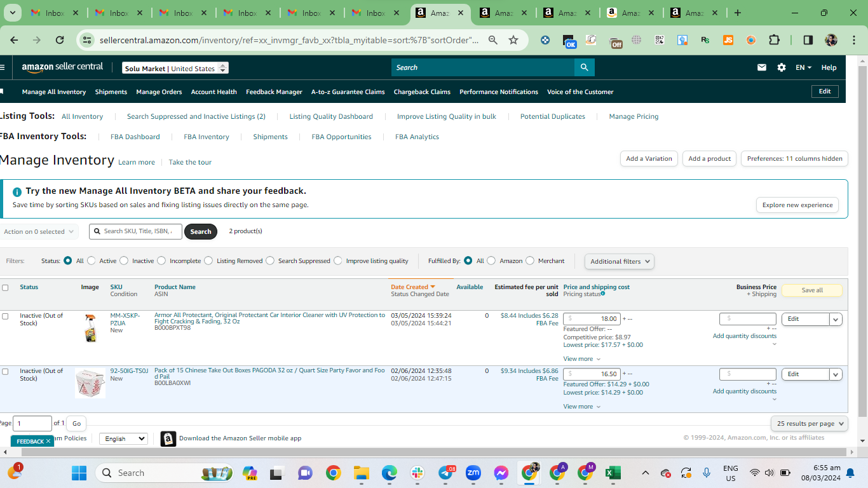868x488 pixels.
Task: Go back to the previous page
Action: click(15, 40)
